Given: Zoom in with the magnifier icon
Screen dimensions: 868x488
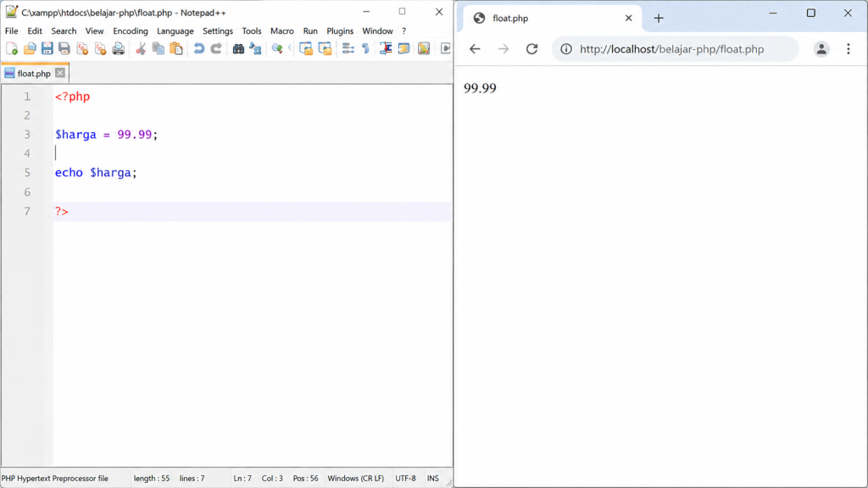Looking at the screenshot, I should 277,48.
